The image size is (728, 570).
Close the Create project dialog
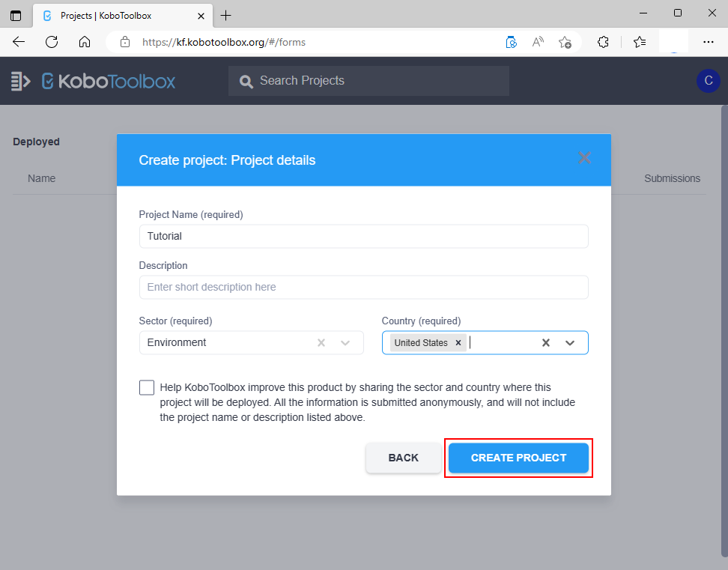tap(585, 158)
